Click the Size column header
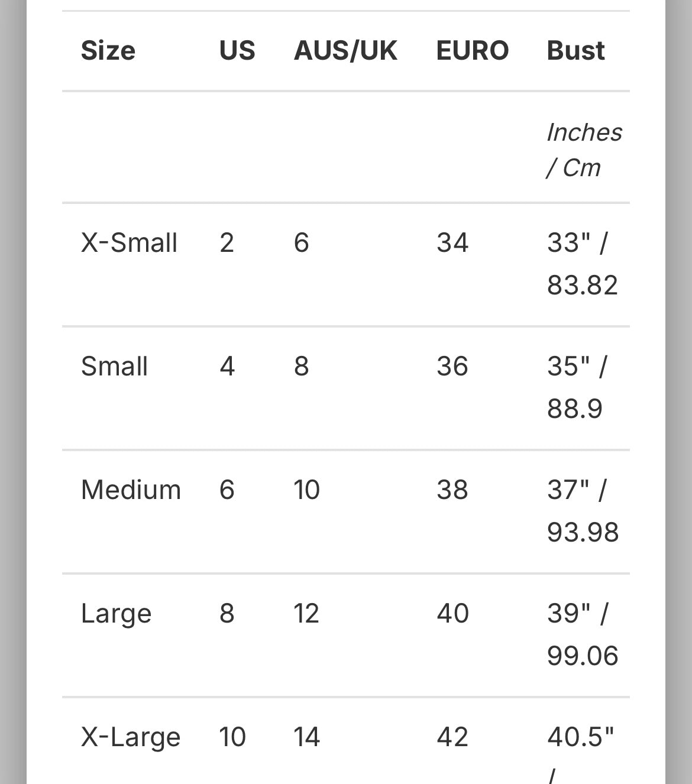 tap(108, 51)
